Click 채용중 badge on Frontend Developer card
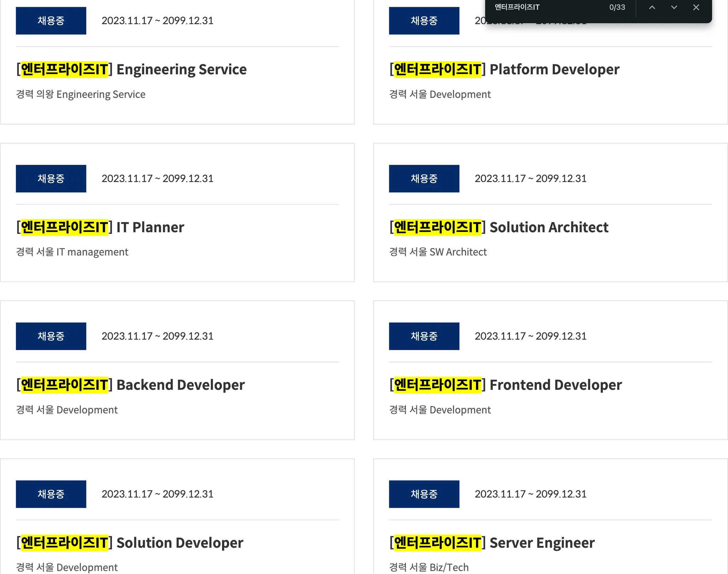The image size is (728, 574). pos(424,336)
